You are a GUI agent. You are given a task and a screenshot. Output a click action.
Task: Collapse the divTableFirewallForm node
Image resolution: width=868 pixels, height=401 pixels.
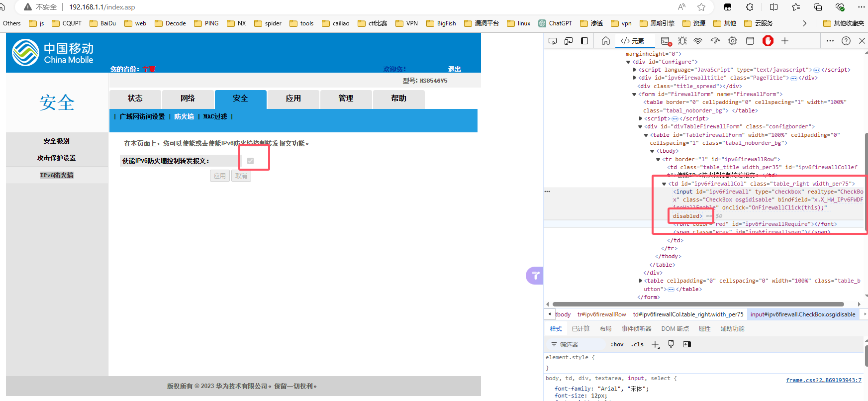[641, 126]
